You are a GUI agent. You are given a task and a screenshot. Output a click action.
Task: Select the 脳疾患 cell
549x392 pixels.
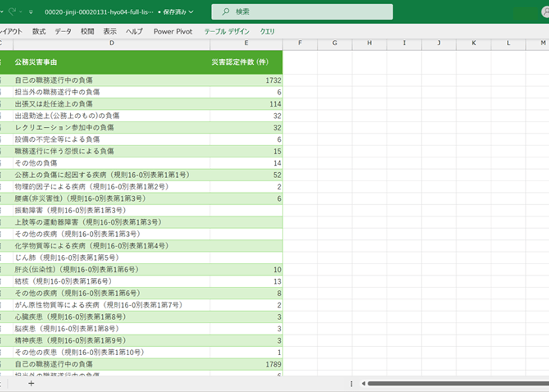coord(112,328)
